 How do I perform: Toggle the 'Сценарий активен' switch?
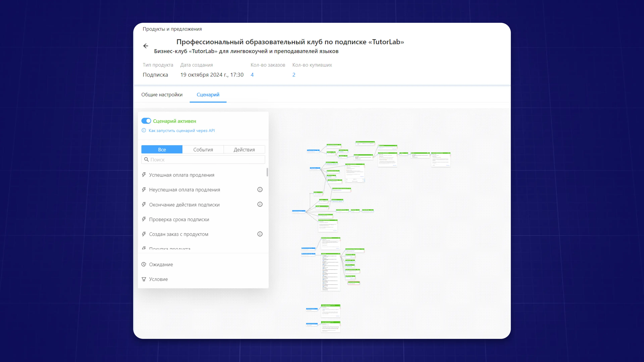[146, 121]
